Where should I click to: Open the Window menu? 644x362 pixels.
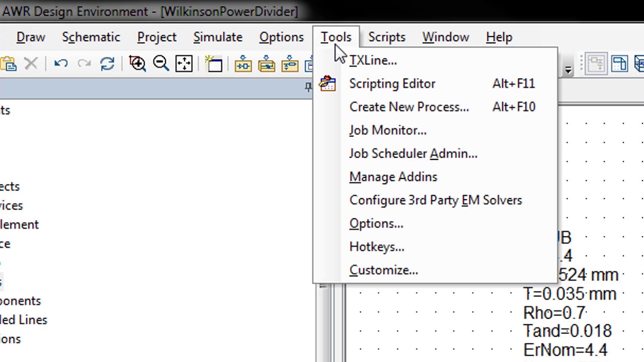point(446,37)
